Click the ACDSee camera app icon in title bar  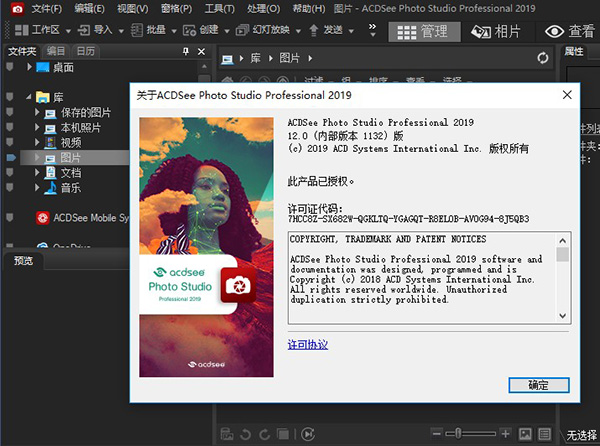coord(17,8)
